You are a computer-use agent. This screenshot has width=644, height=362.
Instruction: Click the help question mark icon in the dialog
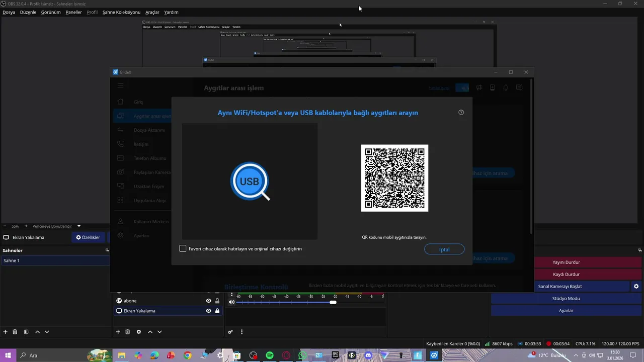(461, 113)
